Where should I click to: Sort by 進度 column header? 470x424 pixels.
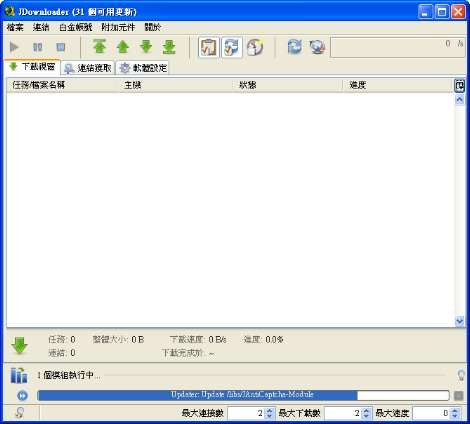tap(398, 85)
